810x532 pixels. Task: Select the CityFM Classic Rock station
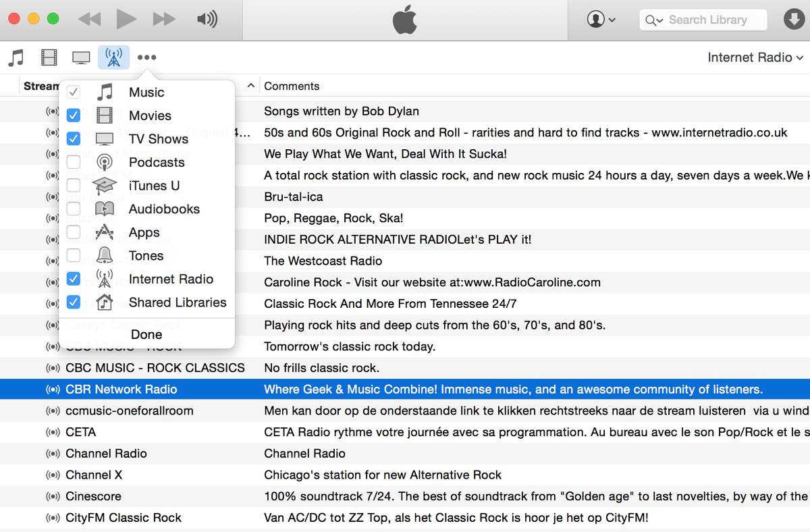click(x=124, y=518)
